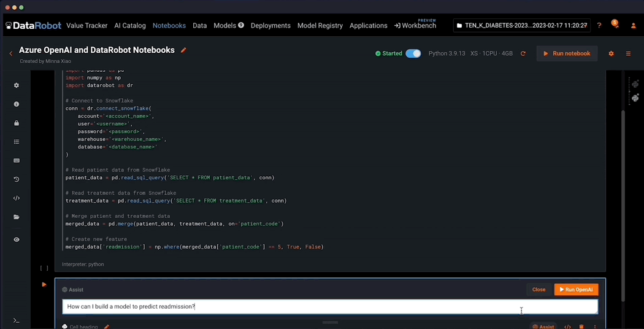Open the Deployments tab

(270, 26)
